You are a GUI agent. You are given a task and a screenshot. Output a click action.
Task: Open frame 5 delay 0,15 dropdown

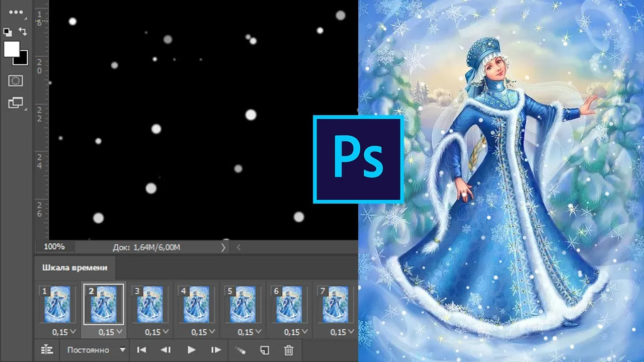249,332
